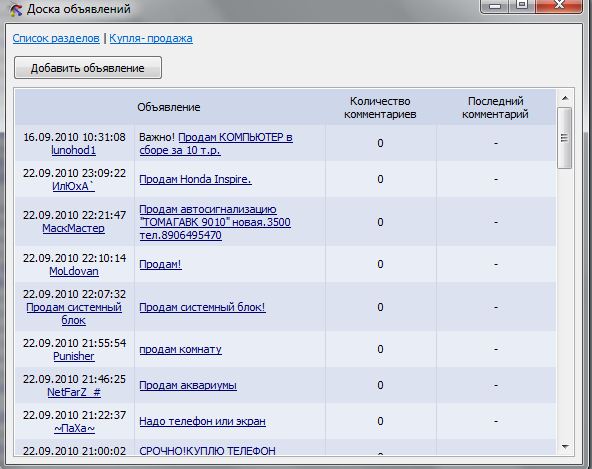
Task: Open the Список разделов link
Action: (56, 39)
